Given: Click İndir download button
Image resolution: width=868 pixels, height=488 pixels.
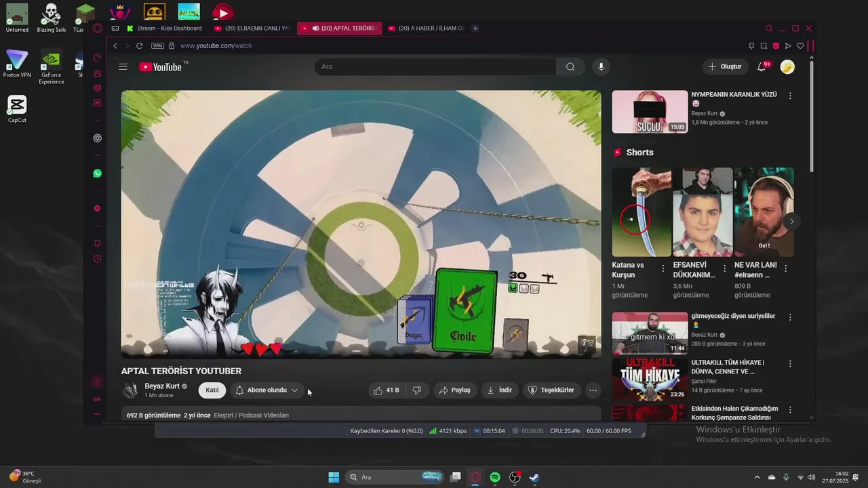Looking at the screenshot, I should (x=500, y=390).
